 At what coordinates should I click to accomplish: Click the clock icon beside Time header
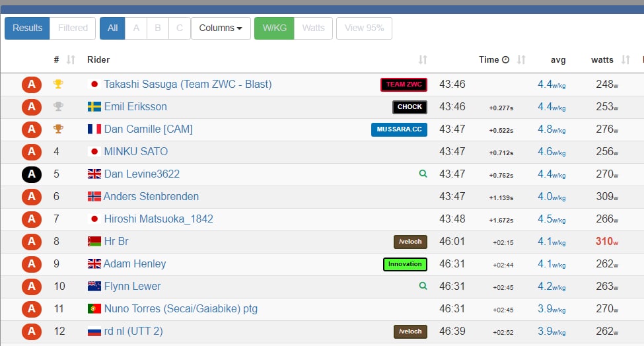click(505, 60)
